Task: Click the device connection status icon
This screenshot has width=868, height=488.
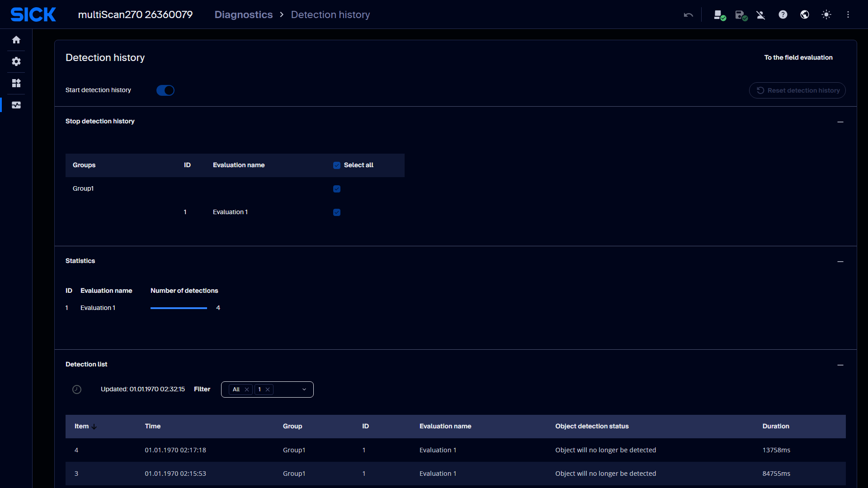Action: tap(719, 15)
